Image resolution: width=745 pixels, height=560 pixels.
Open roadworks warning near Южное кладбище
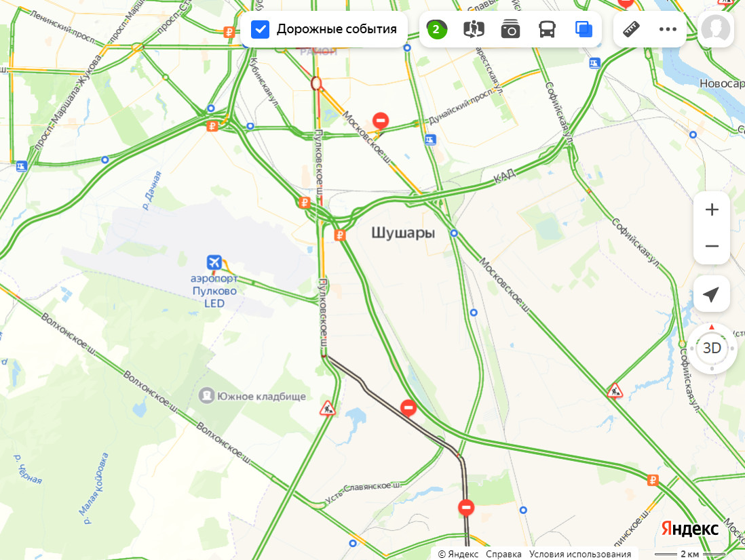(x=327, y=408)
